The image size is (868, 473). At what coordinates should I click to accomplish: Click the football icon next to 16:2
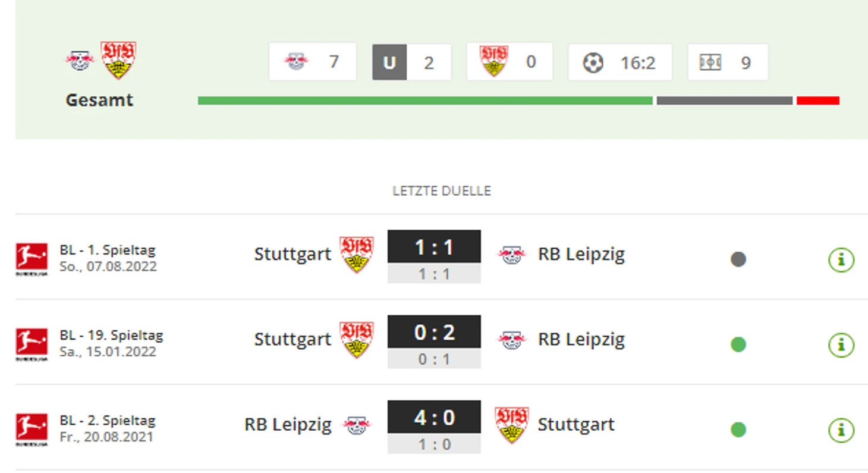pyautogui.click(x=593, y=62)
